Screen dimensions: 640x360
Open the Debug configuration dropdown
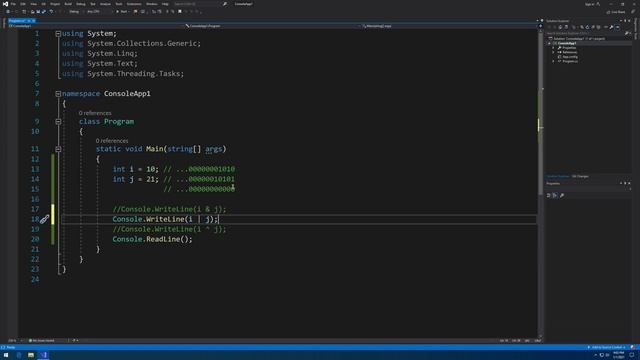click(75, 11)
